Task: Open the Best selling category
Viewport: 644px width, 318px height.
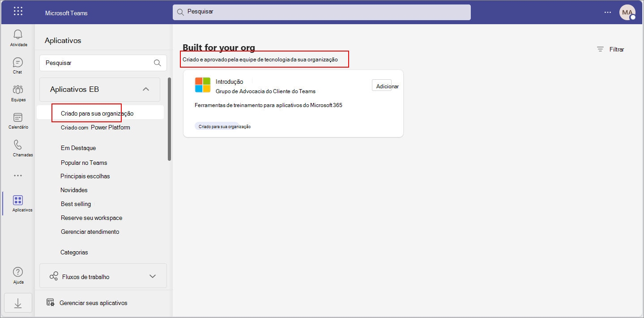Action: [x=76, y=204]
